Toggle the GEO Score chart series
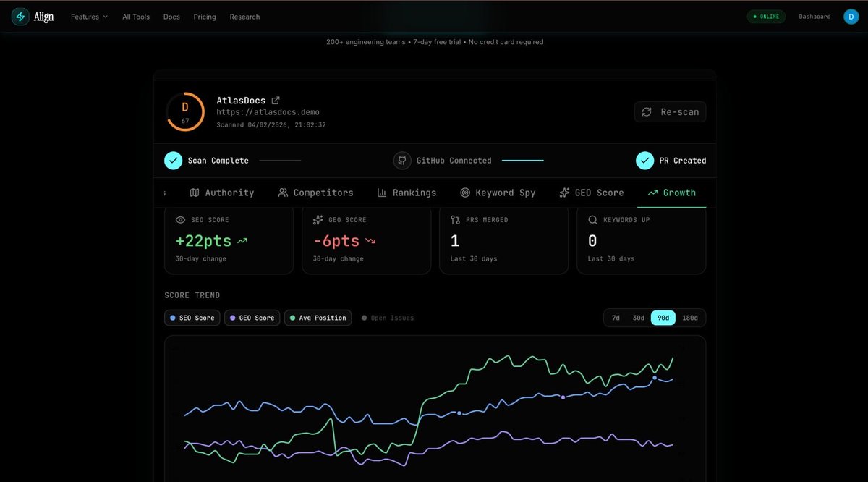Screen dimensions: 868x482 [252, 318]
